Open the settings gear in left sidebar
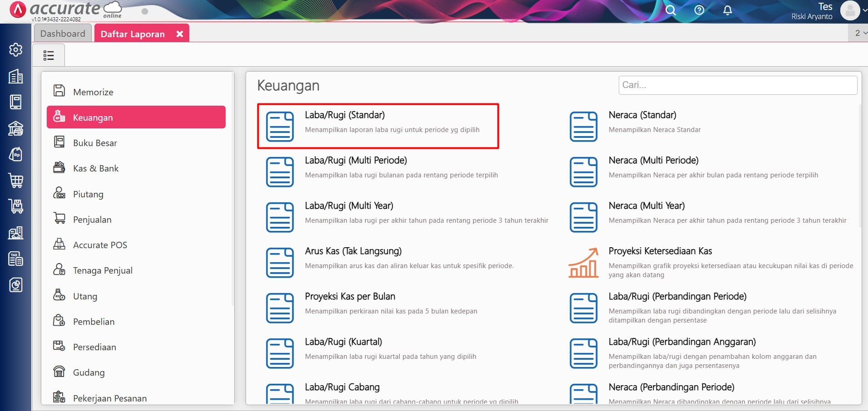 coord(15,49)
